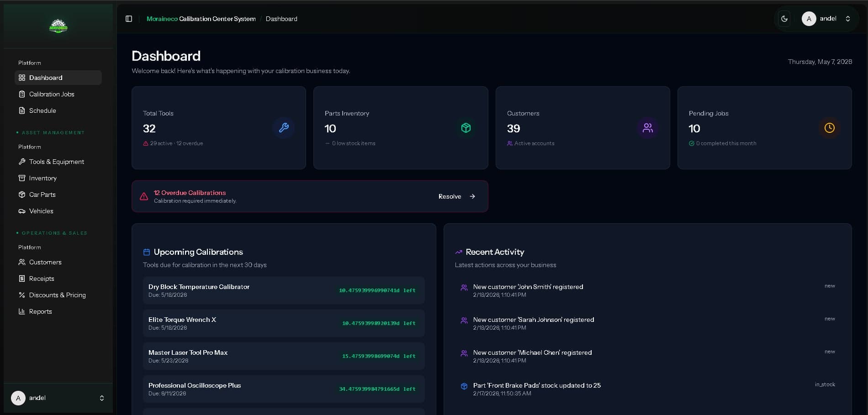Toggle the sidebar collapse icon

click(129, 19)
